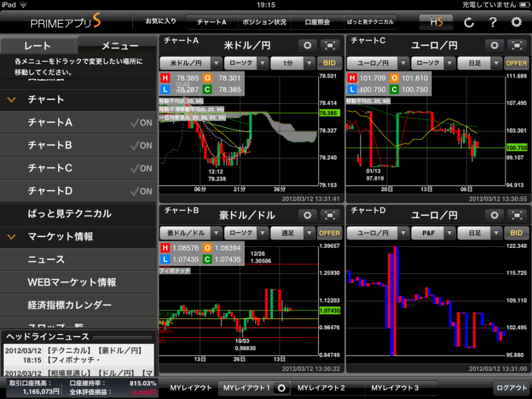Open help question mark icon
532x399 pixels.
493,22
